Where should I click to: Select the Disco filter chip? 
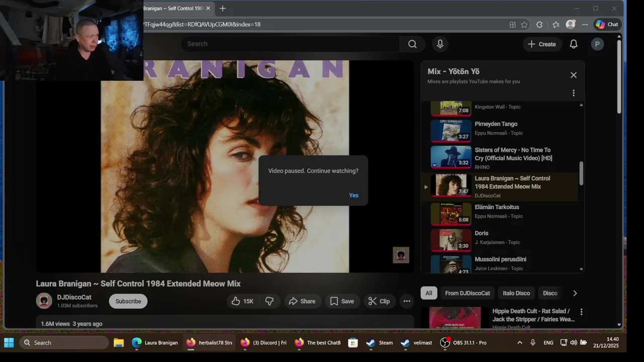[550, 293]
